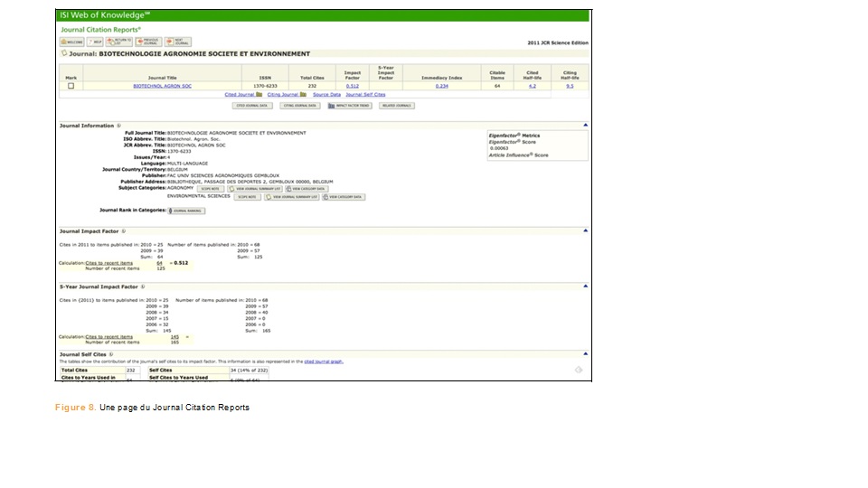
Task: Click the Total Cites value 232 in the table
Action: coord(312,86)
